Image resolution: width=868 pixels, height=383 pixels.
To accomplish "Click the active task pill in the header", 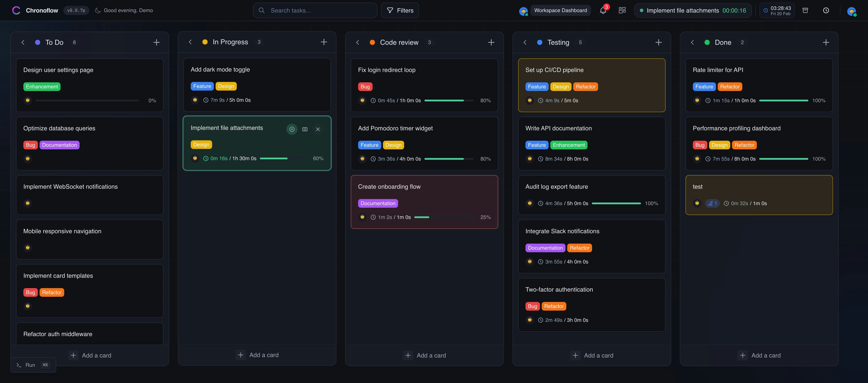I will (692, 10).
